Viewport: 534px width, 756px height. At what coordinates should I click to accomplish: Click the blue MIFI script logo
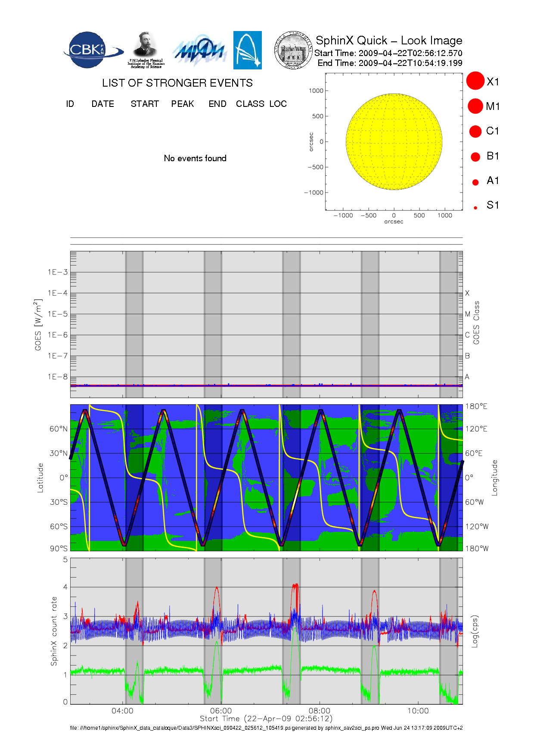[200, 52]
